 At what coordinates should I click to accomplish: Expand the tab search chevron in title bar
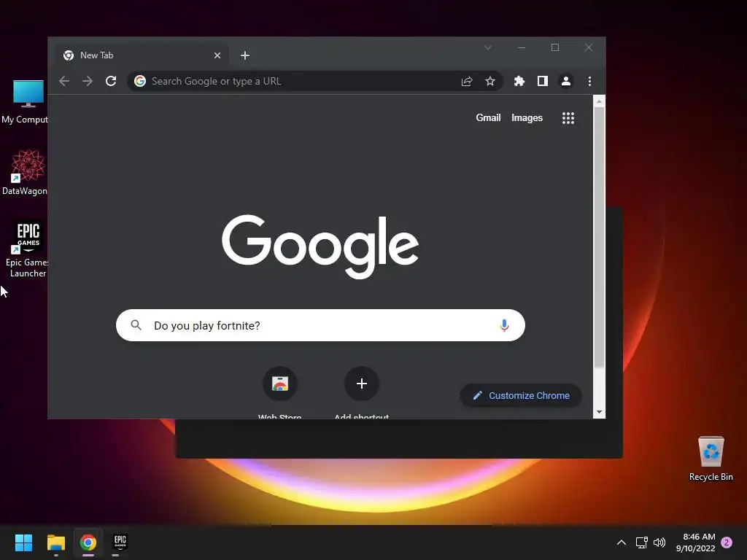(x=488, y=47)
